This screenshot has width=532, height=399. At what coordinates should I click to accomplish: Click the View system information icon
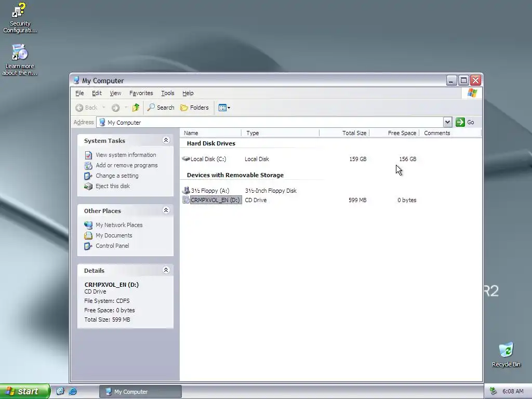coord(88,155)
